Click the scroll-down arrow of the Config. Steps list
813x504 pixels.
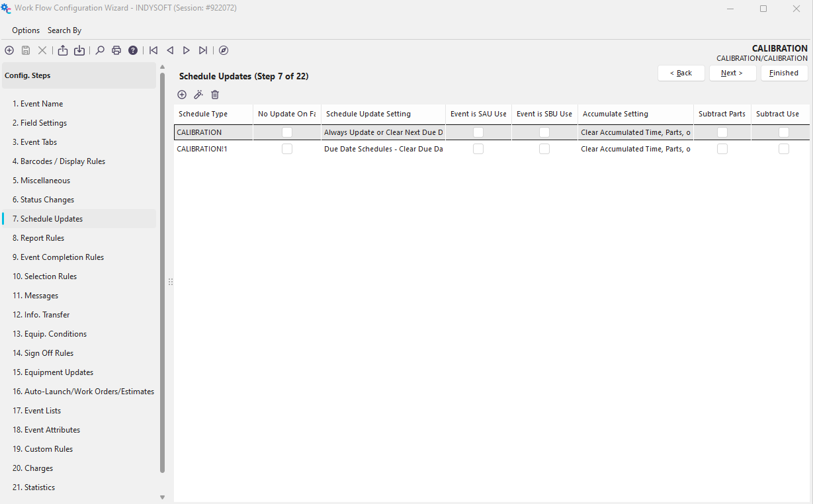[162, 497]
